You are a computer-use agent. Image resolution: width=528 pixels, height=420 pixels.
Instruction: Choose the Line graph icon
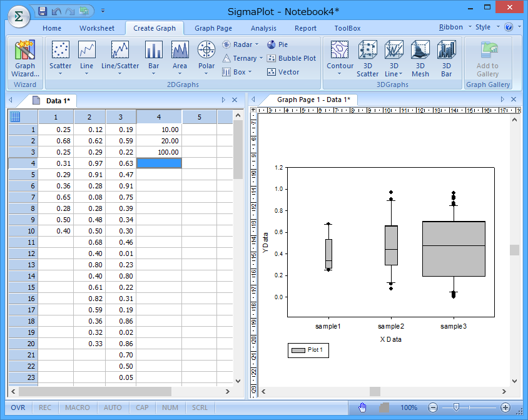86,50
